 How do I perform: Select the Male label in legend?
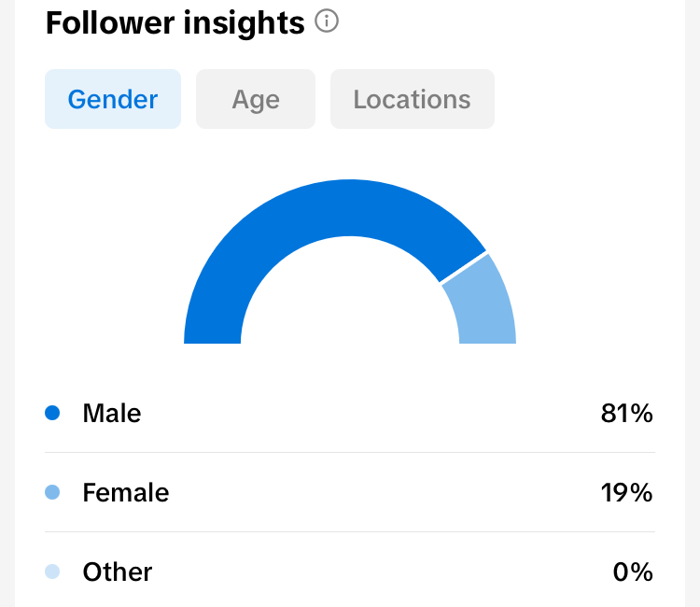point(112,413)
